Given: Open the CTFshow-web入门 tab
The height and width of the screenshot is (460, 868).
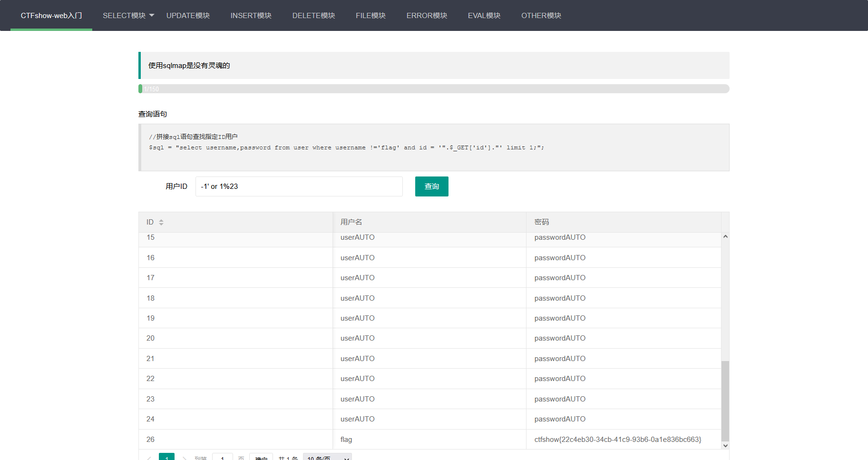Looking at the screenshot, I should [51, 16].
